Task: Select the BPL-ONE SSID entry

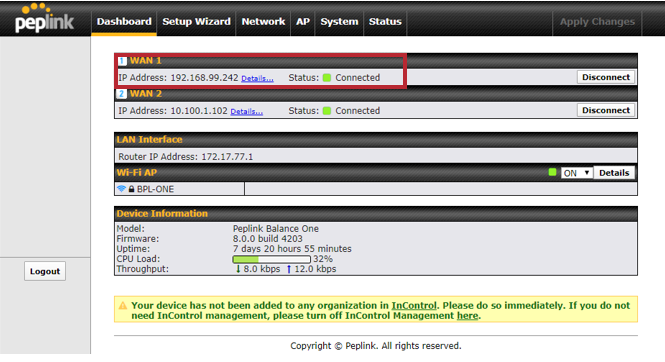Action: [155, 189]
